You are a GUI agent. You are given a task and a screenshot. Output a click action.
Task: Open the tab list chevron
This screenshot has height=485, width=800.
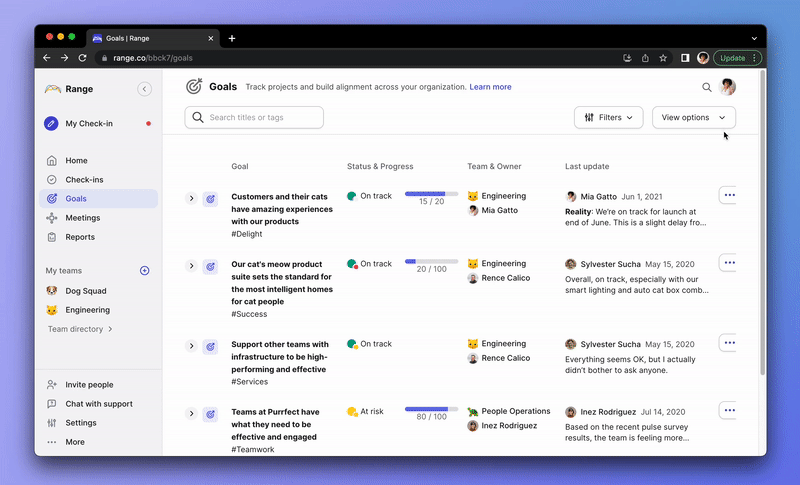pos(754,38)
